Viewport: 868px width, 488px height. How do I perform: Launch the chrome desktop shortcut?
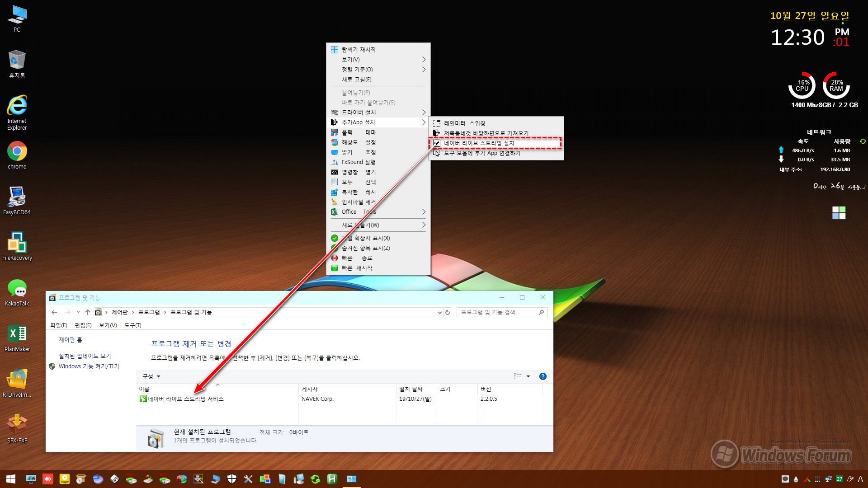tap(17, 155)
